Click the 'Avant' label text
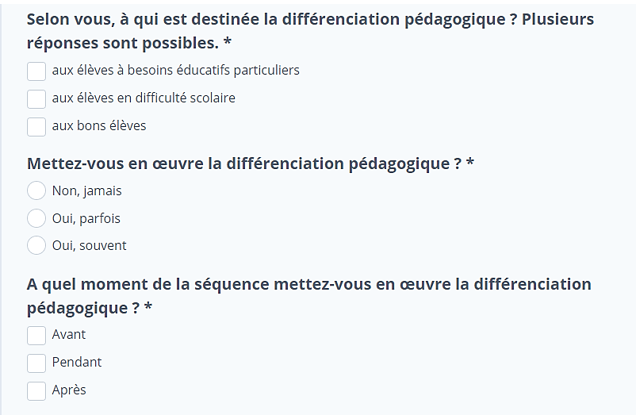The height and width of the screenshot is (415, 636). [x=69, y=335]
